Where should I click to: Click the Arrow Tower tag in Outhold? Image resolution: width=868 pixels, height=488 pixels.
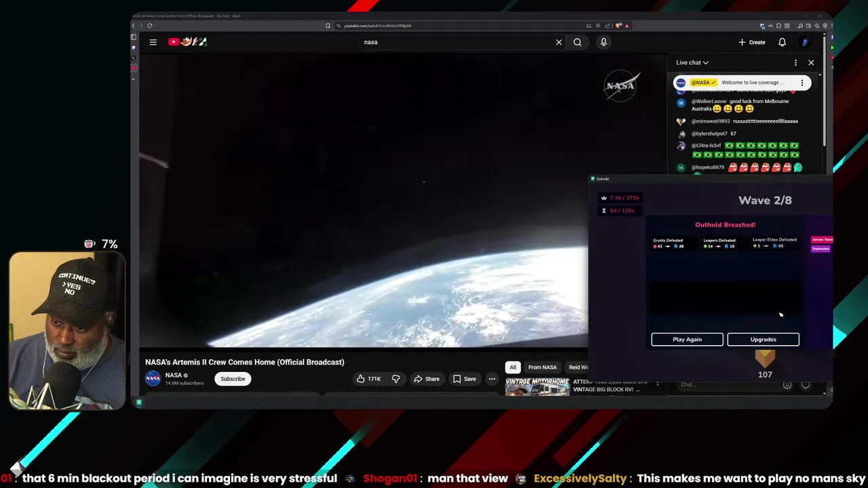pos(822,239)
